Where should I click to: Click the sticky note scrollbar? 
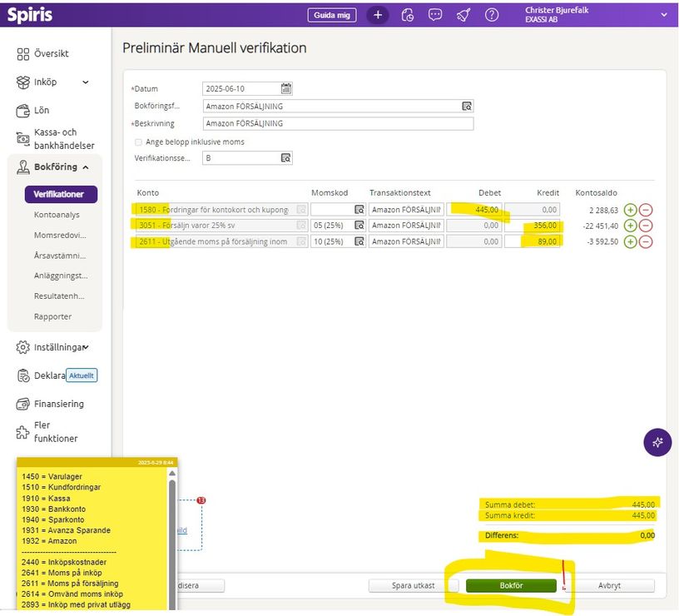coord(172,545)
